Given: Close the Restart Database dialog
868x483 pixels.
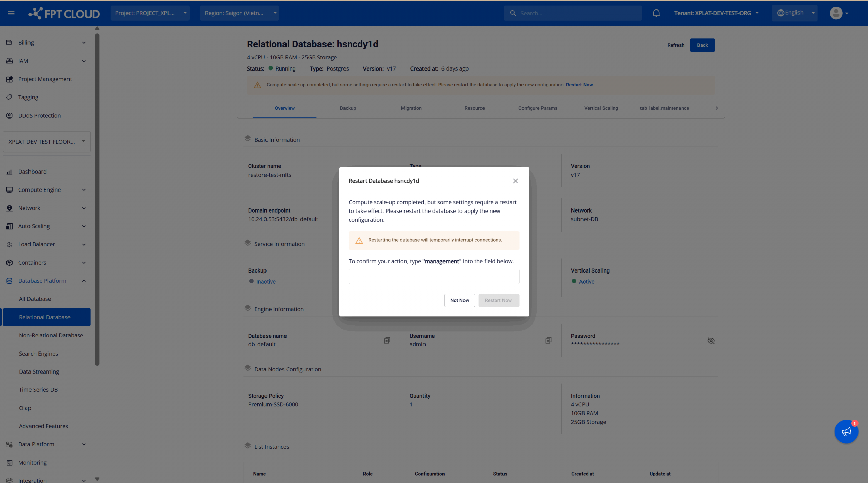Looking at the screenshot, I should click(515, 181).
